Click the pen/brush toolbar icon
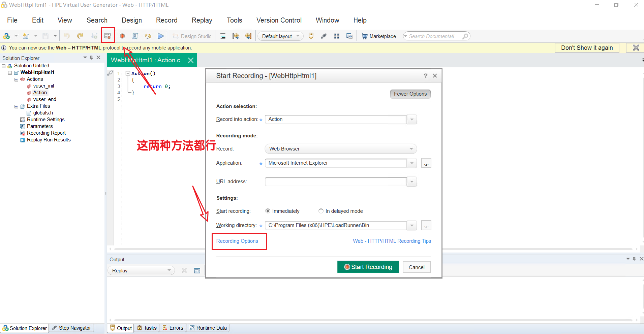 [324, 36]
